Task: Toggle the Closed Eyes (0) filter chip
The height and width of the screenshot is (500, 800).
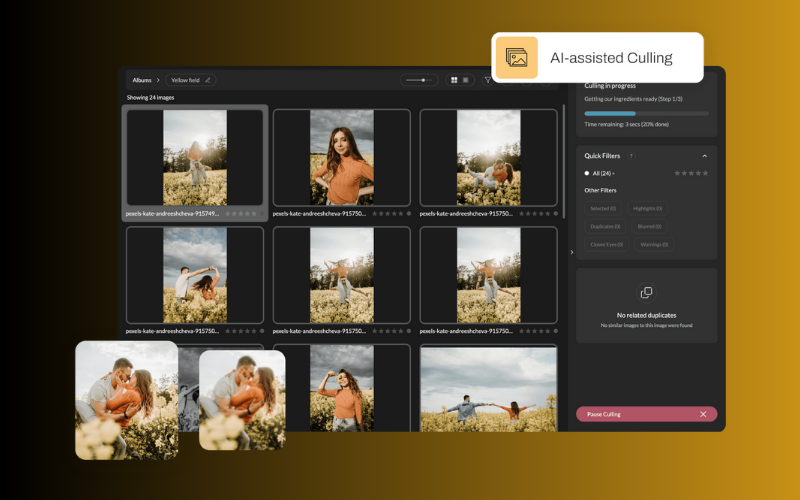Action: click(606, 244)
